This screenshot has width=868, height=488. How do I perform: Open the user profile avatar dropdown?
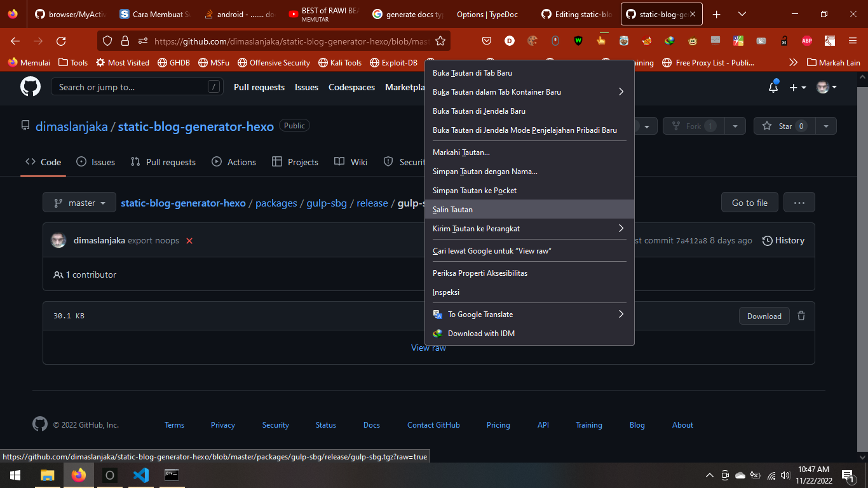(x=827, y=87)
